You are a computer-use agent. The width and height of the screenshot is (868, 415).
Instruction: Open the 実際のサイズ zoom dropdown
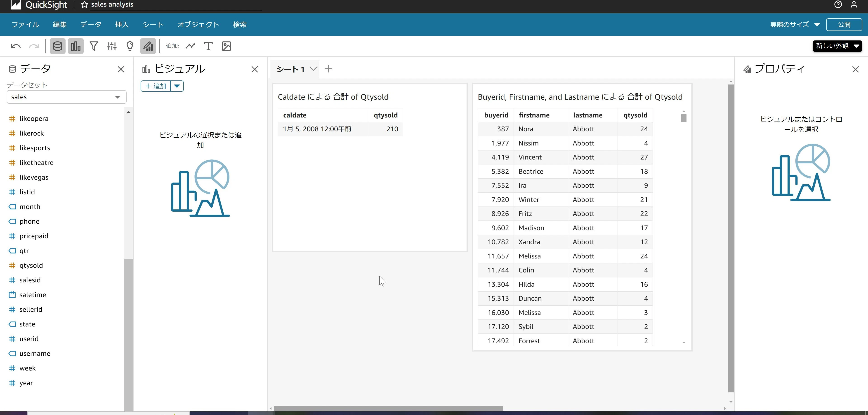795,25
